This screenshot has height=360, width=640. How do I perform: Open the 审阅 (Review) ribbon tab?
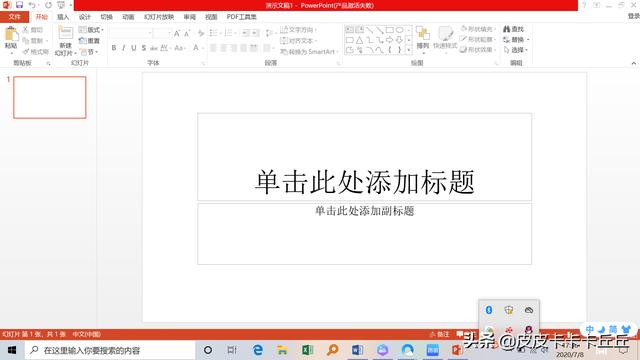coord(189,17)
